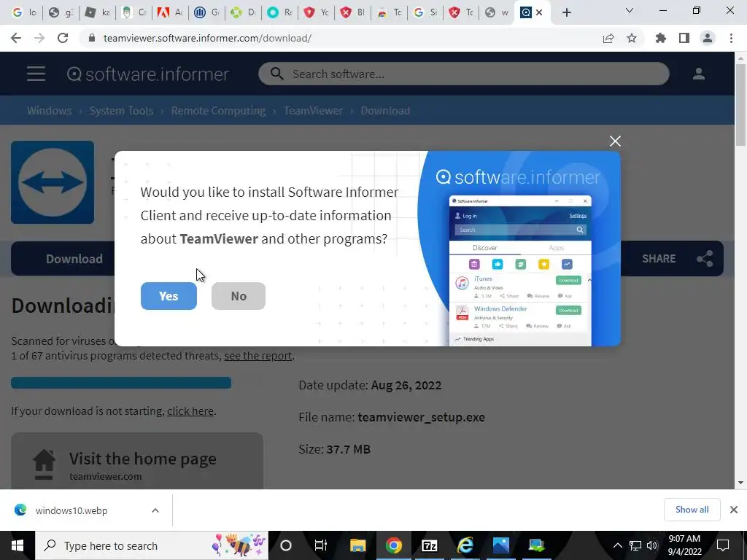Open Task View on taskbar

click(321, 545)
